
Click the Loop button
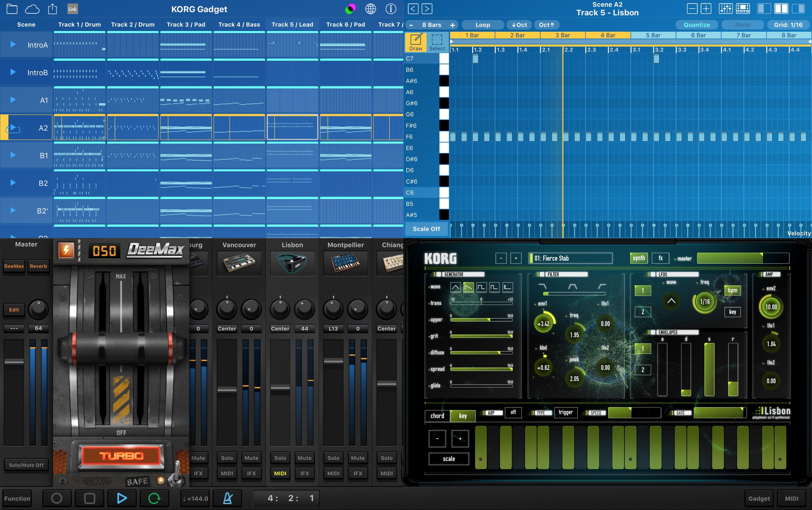(x=483, y=25)
